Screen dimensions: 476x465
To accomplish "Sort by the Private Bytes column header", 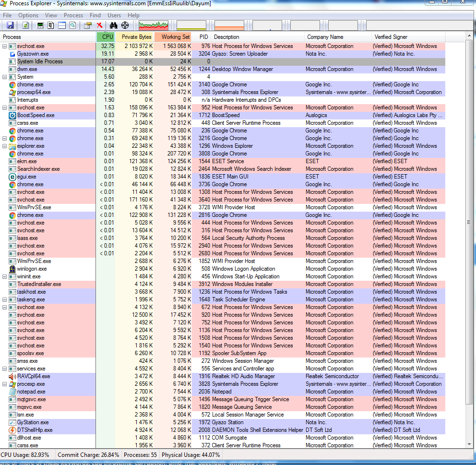I will (x=134, y=37).
